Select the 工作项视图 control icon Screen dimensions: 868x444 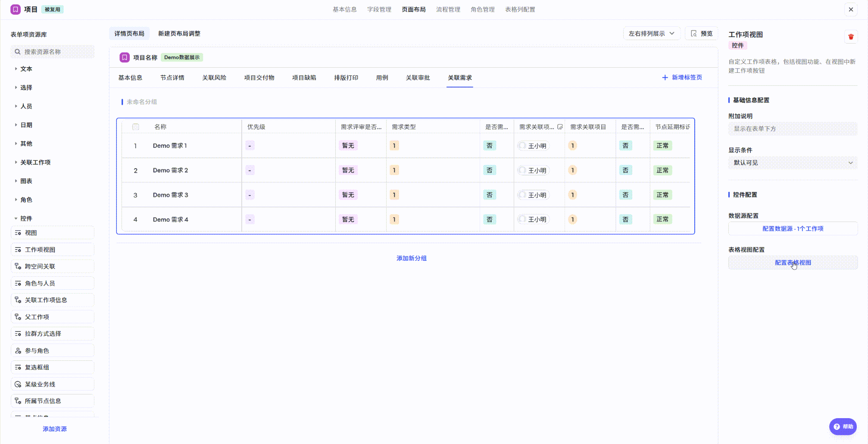[18, 250]
